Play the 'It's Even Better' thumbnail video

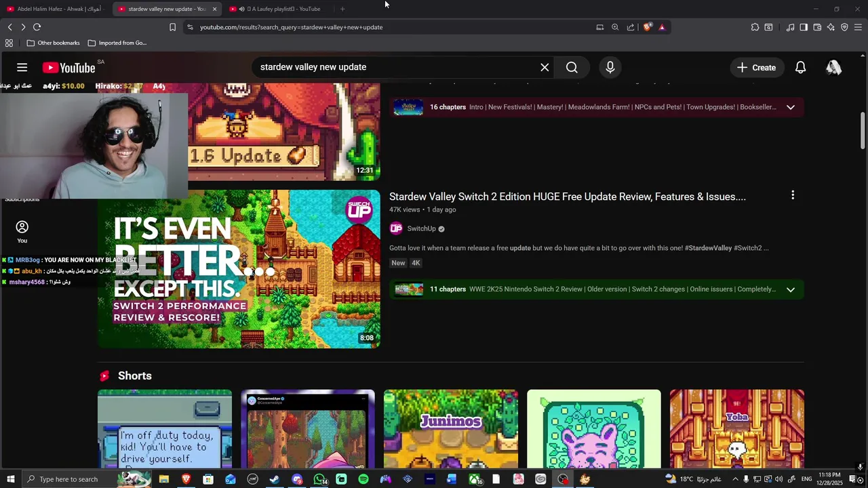(x=239, y=269)
